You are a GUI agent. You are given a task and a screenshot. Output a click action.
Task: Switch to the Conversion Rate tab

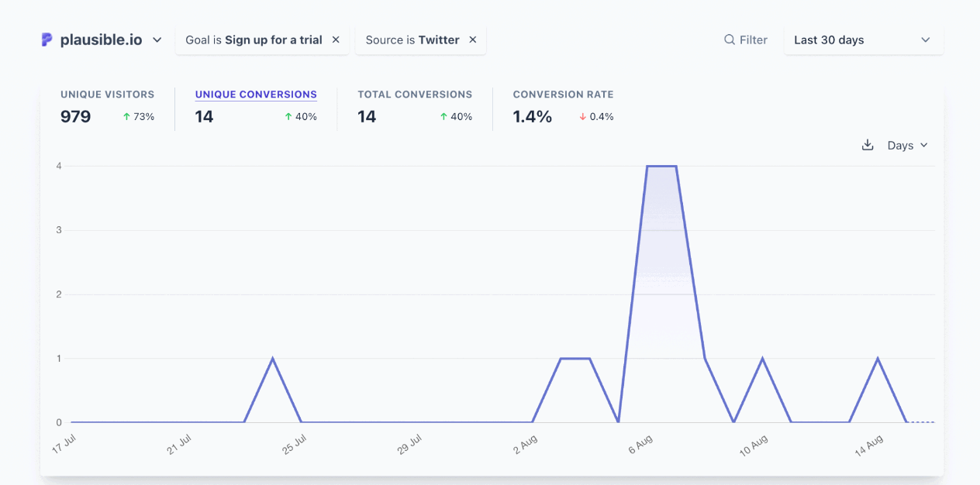pyautogui.click(x=564, y=105)
